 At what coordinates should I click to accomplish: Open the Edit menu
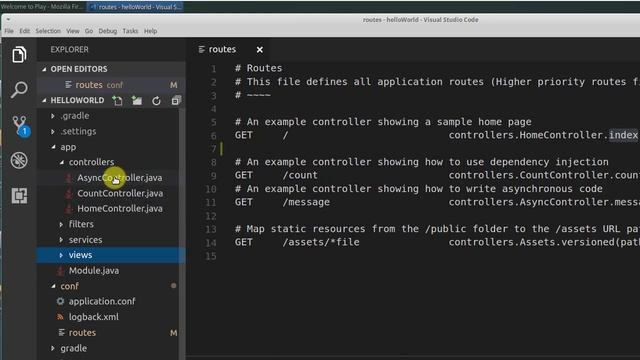click(x=24, y=31)
